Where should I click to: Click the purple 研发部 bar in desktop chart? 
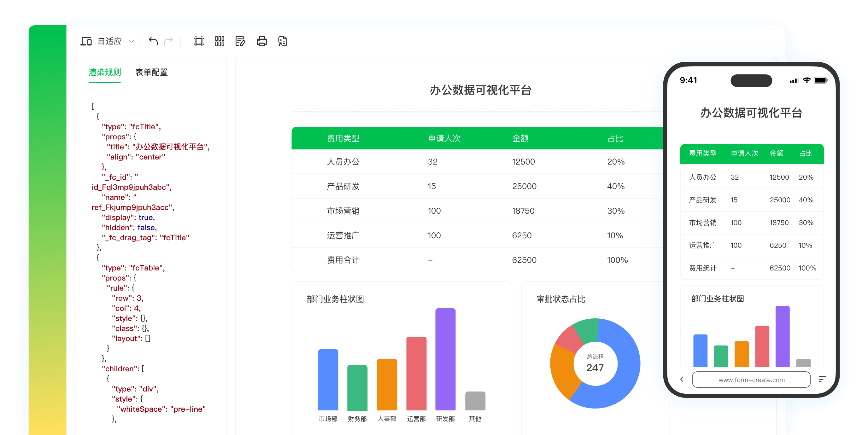(445, 359)
